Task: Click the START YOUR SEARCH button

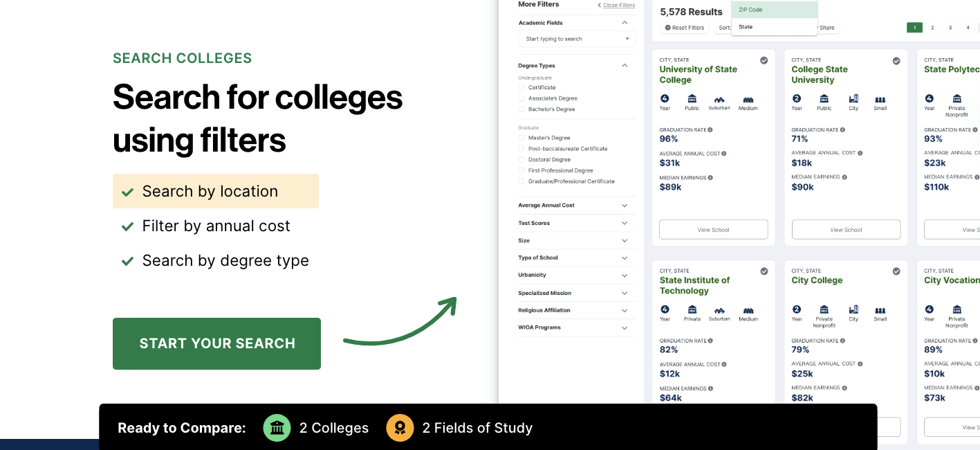Action: 216,343
